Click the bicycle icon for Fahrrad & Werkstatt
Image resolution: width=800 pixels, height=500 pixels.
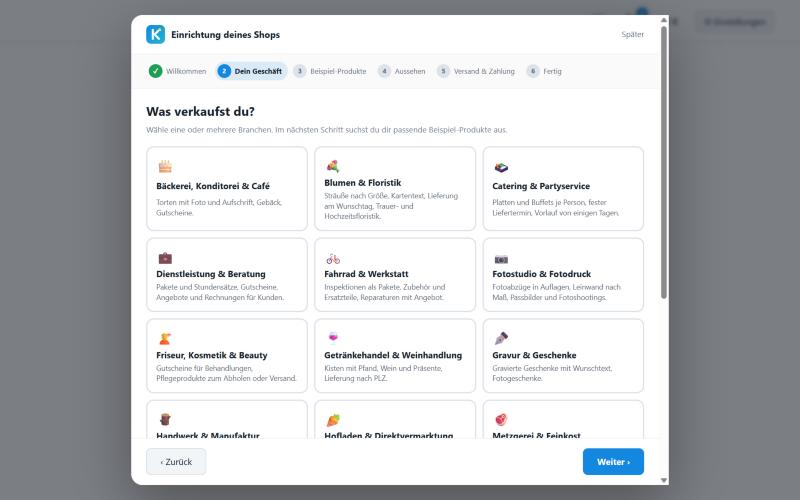coord(333,259)
